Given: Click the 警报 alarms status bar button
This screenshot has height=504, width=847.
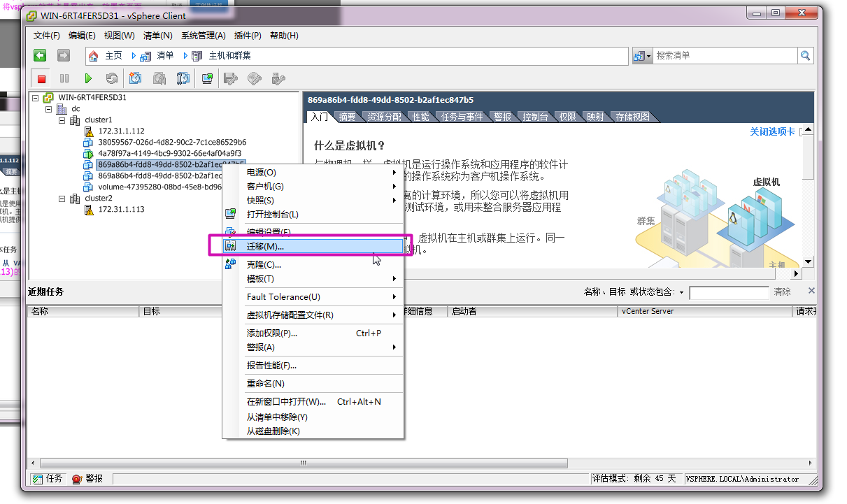Looking at the screenshot, I should coord(87,479).
